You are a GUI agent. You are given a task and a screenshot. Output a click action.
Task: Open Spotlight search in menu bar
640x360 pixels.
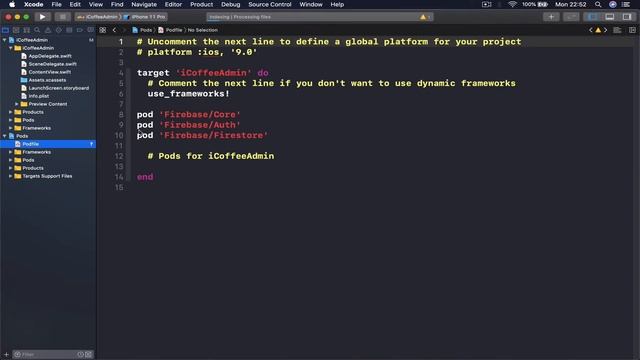[x=598, y=4]
